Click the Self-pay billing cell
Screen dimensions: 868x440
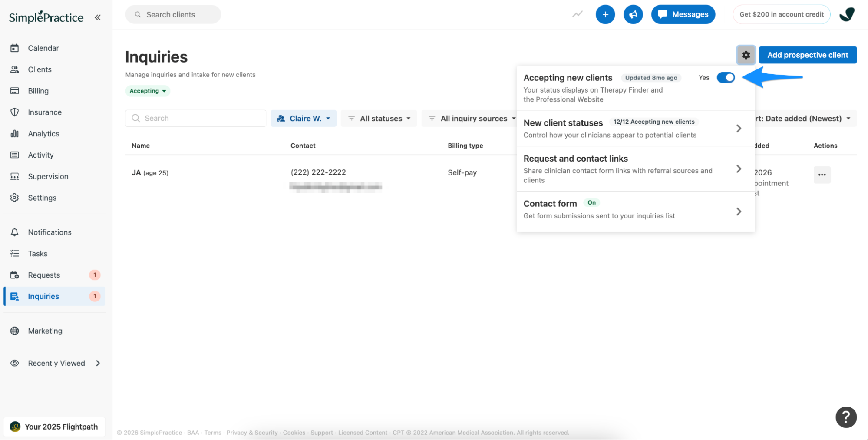(462, 172)
